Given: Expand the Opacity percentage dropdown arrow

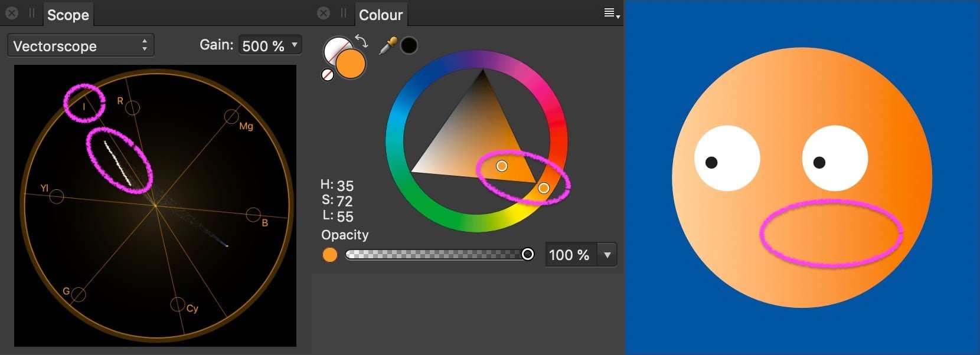Looking at the screenshot, I should coord(607,255).
